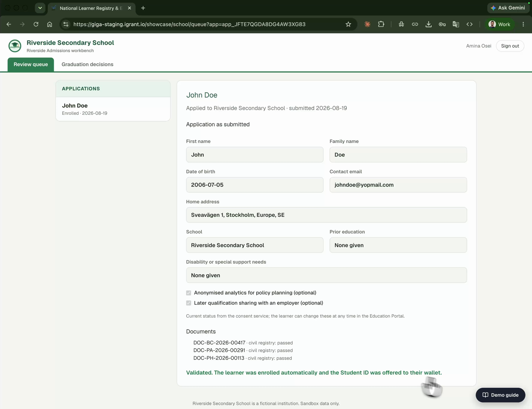This screenshot has width=532, height=409.
Task: Click document DOC-PA-2026-00291
Action: click(x=219, y=350)
